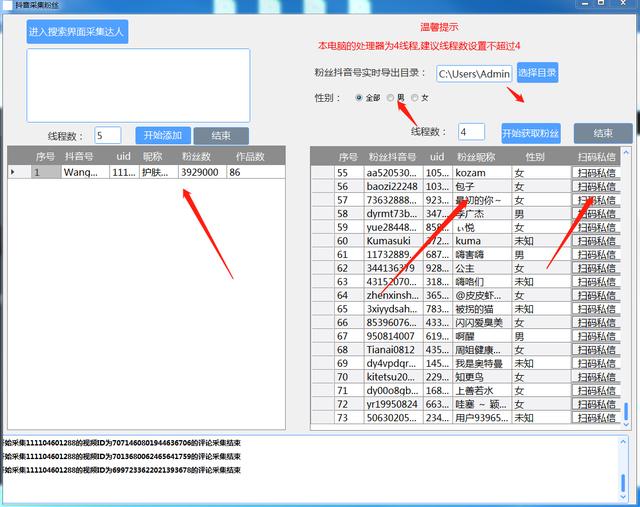The image size is (640, 507).
Task: Click 扫码私信 for row 66
Action: click(596, 322)
